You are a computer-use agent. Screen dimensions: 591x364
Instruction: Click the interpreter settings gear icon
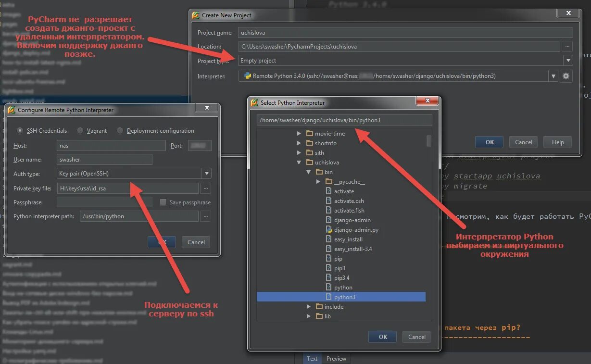pyautogui.click(x=566, y=76)
